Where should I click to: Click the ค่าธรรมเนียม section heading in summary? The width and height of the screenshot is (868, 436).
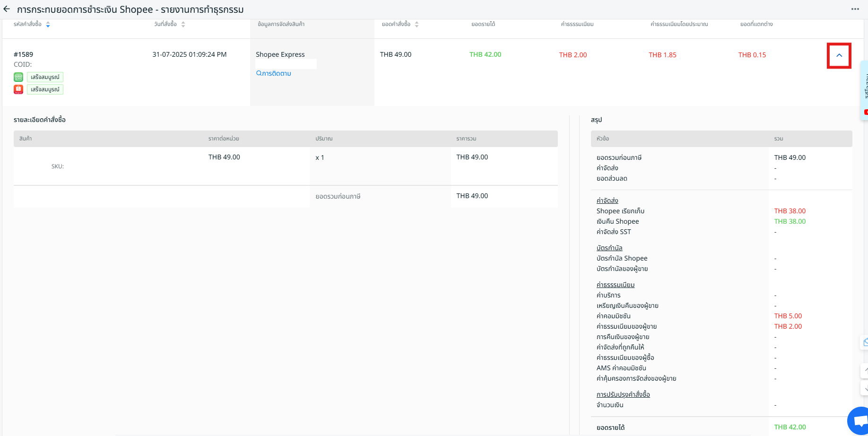tap(615, 285)
